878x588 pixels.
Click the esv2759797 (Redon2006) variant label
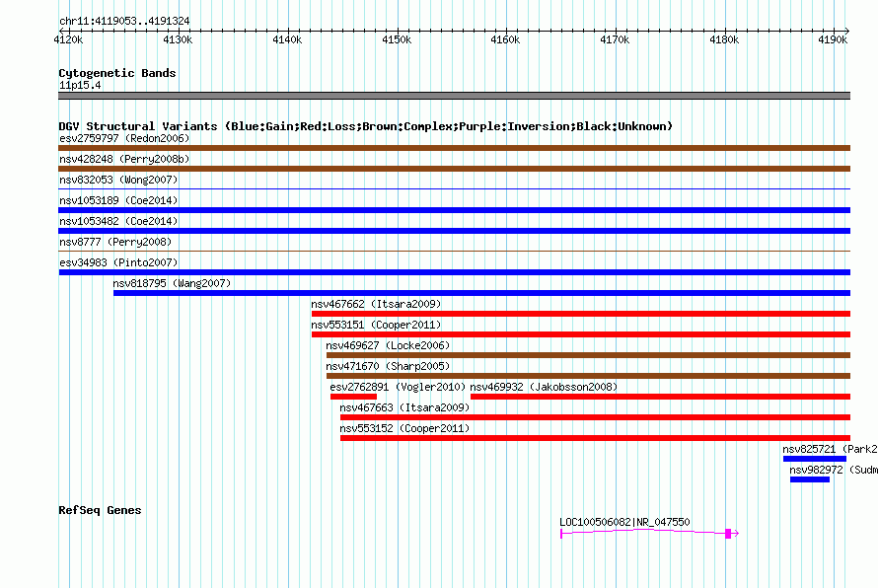click(x=124, y=138)
